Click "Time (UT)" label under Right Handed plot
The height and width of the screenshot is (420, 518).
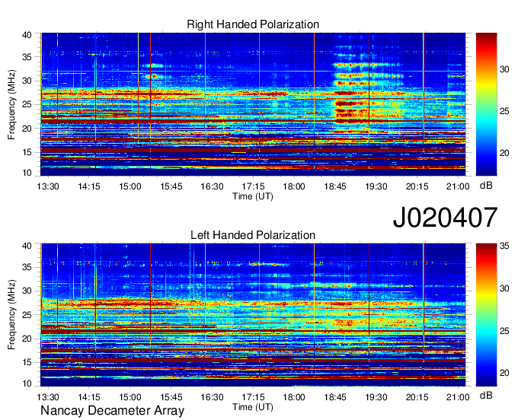253,196
